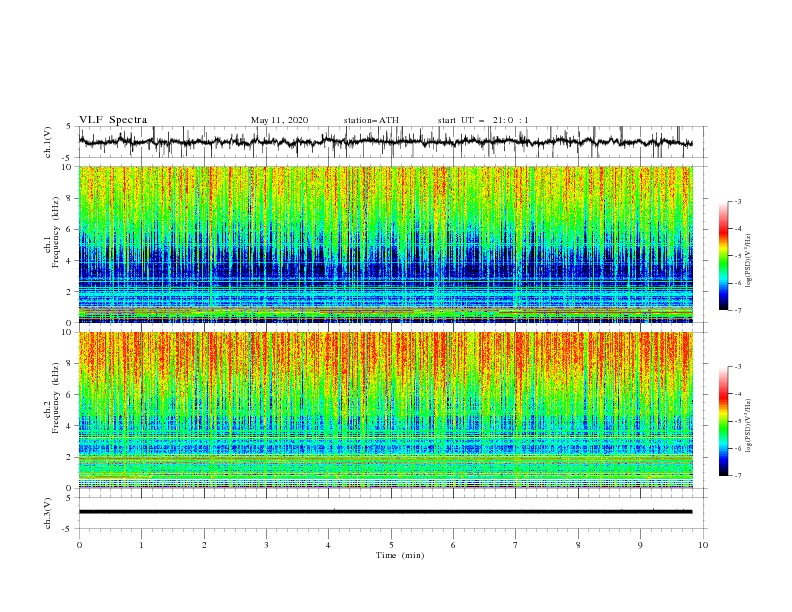The image size is (792, 612).
Task: Select the "start UT = 21:0 :1" text
Action: pyautogui.click(x=483, y=120)
